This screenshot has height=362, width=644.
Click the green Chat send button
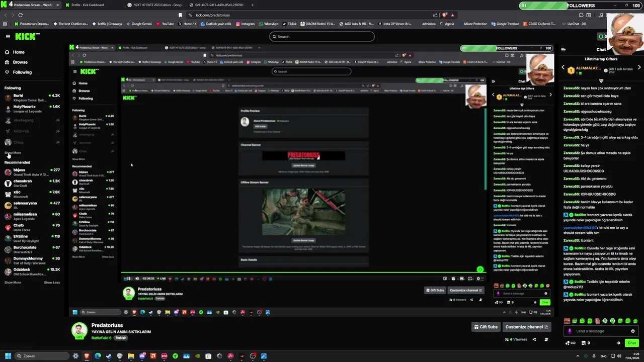point(632,343)
